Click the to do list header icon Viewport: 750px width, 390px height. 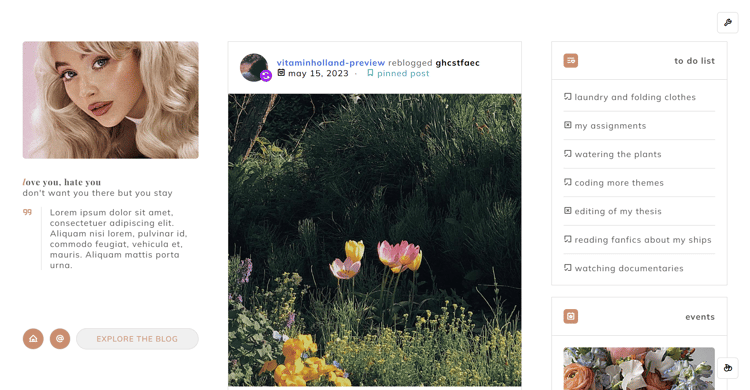pyautogui.click(x=571, y=61)
